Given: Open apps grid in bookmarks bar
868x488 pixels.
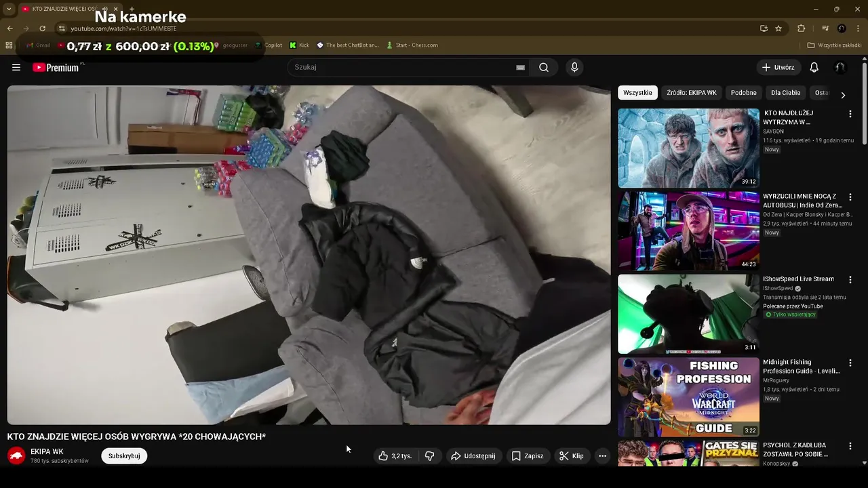Looking at the screenshot, I should (9, 45).
